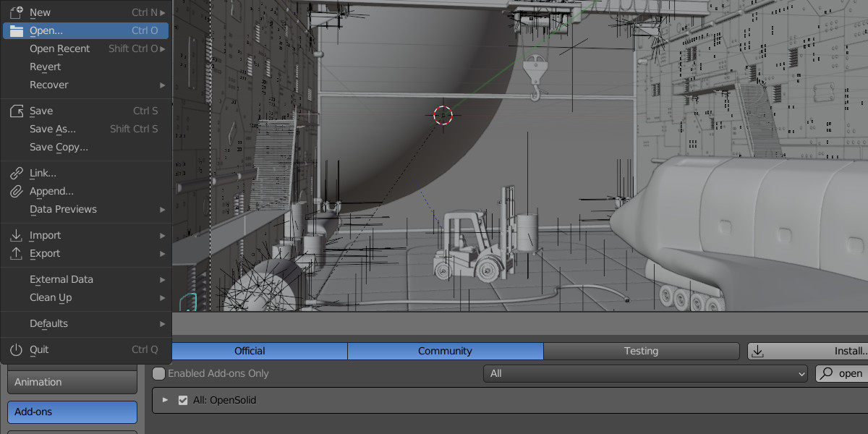Image resolution: width=868 pixels, height=434 pixels.
Task: Open the External Data submenu
Action: [x=86, y=279]
